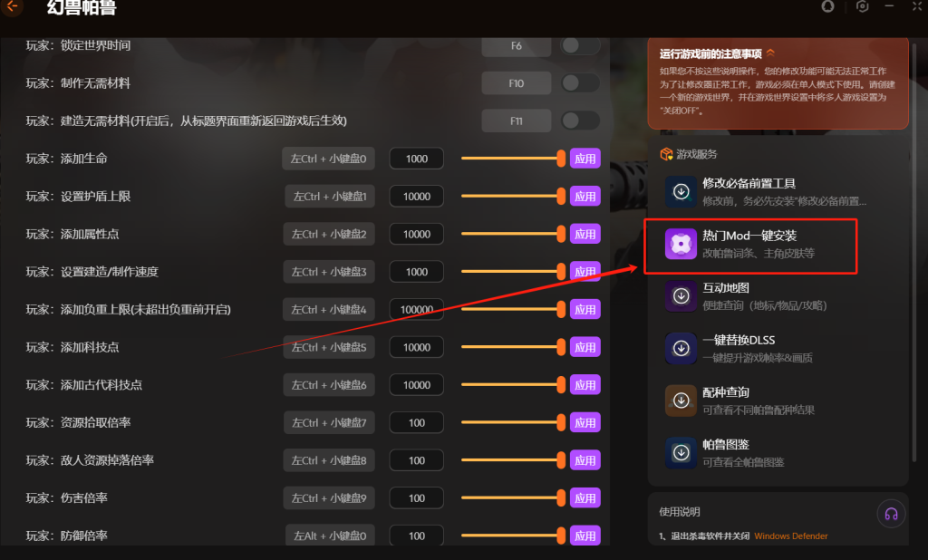
Task: Click the 一键替换DLSS download icon
Action: 681,348
